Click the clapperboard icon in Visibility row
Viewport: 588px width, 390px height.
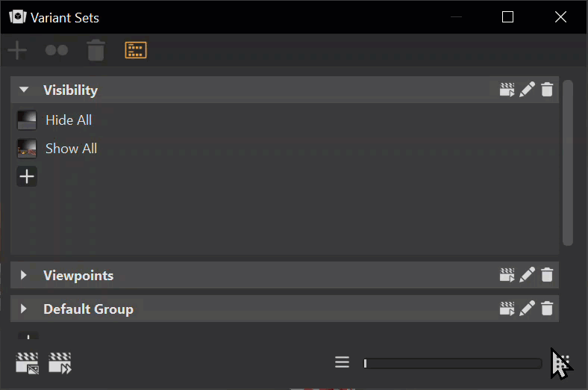pyautogui.click(x=507, y=90)
